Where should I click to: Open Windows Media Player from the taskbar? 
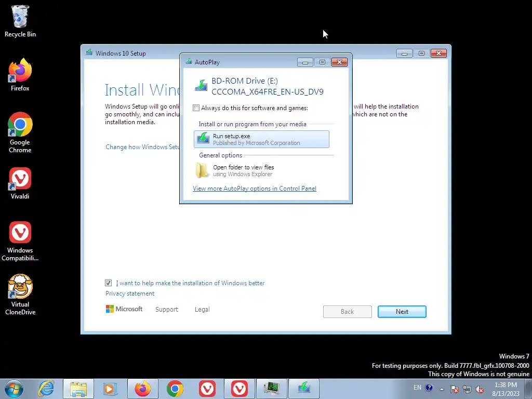click(x=110, y=389)
